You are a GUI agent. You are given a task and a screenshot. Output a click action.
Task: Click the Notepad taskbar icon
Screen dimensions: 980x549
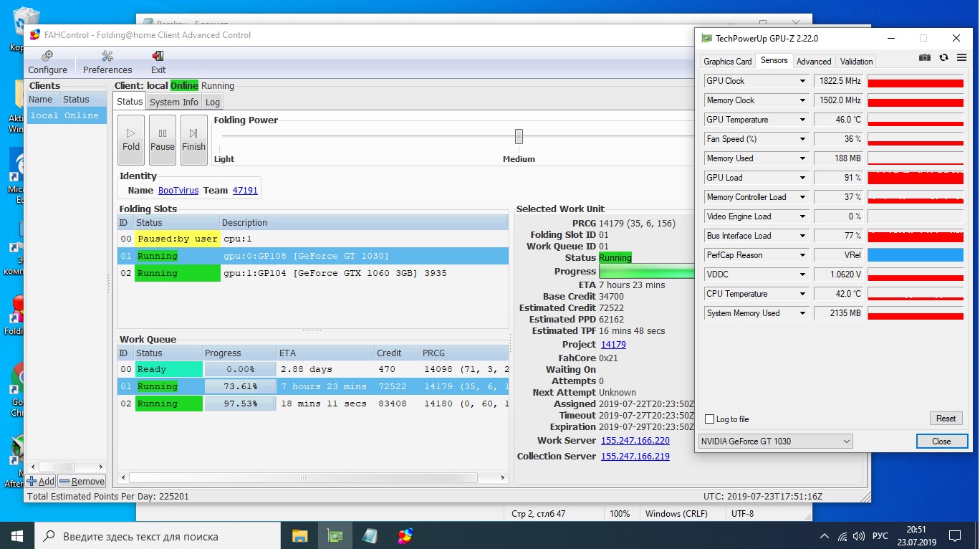(370, 535)
